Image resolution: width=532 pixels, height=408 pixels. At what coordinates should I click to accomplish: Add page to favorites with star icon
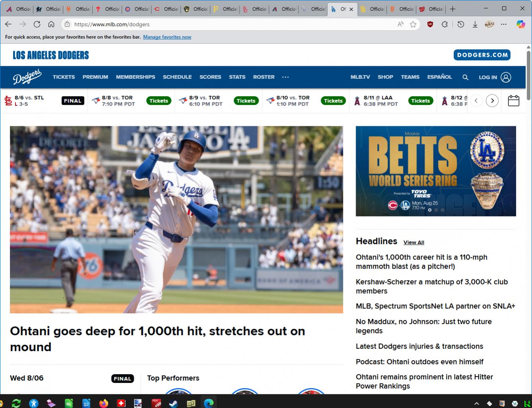[413, 24]
